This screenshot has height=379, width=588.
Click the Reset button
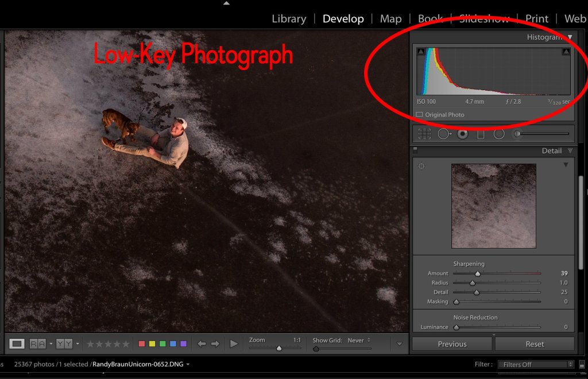click(535, 344)
